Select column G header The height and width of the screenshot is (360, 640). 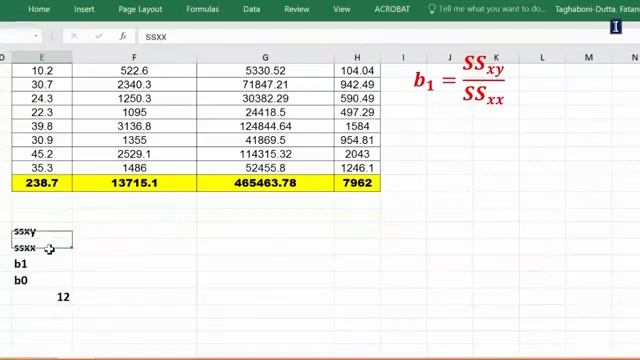pyautogui.click(x=265, y=58)
